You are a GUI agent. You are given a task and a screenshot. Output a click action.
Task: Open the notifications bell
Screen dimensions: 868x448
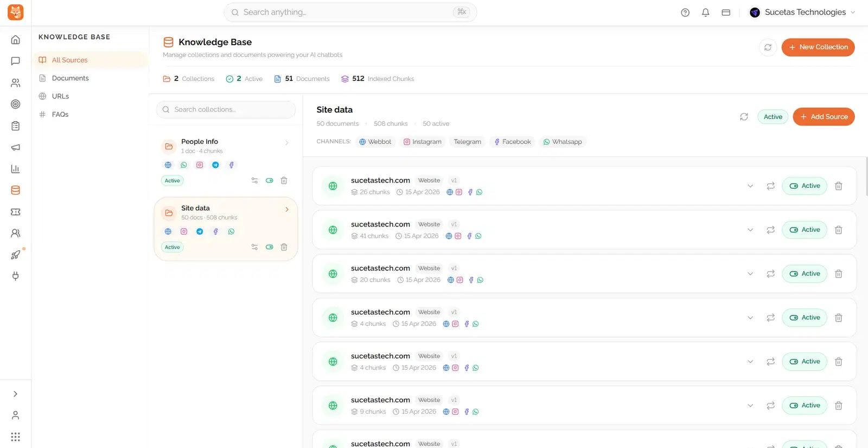point(706,12)
